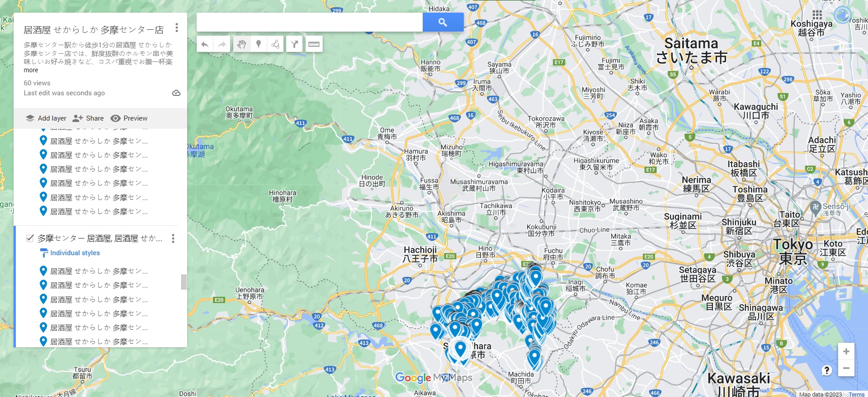Click the Saitama city label on map
Viewport: 868px width, 397px height.
(692, 50)
